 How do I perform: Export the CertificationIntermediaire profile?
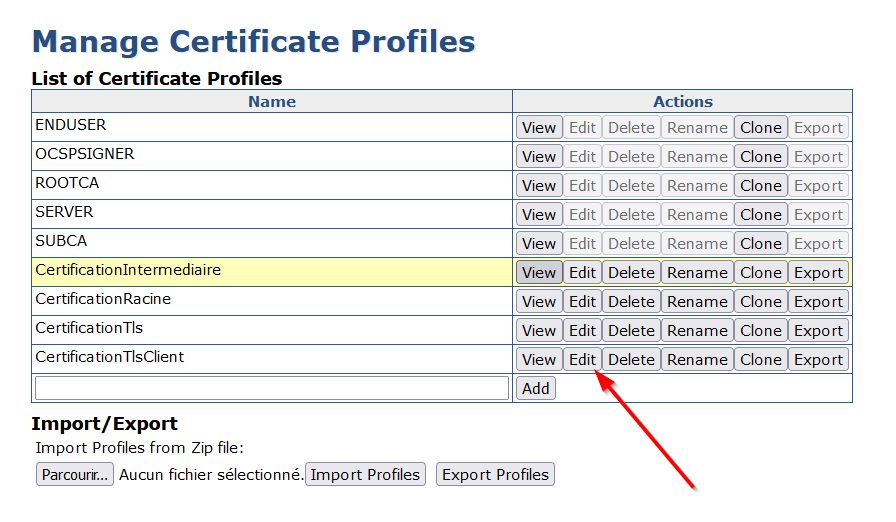click(x=818, y=272)
